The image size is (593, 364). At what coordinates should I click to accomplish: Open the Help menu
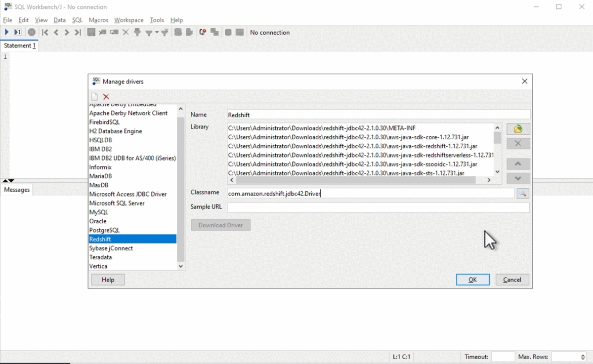(176, 20)
